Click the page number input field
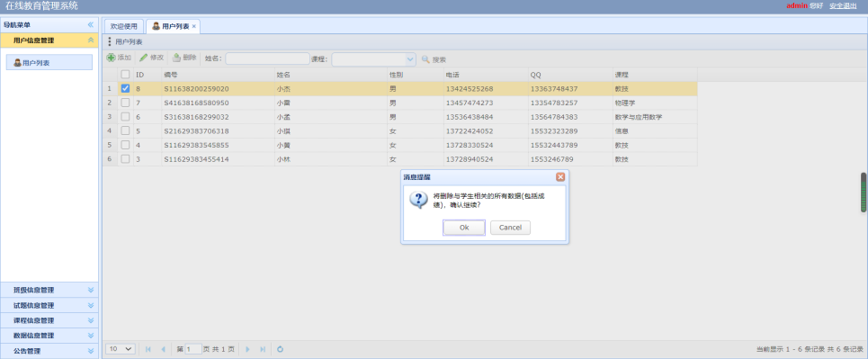 193,349
